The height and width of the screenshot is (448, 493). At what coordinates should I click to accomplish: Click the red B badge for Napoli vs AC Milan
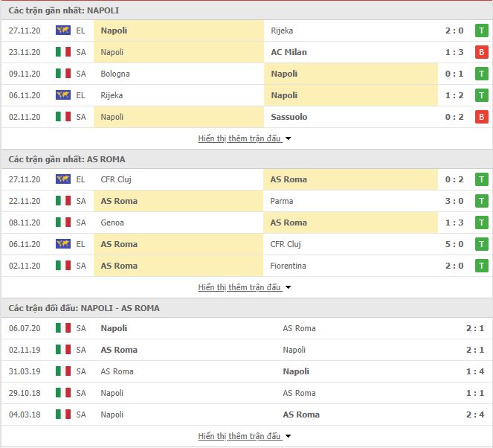point(481,52)
